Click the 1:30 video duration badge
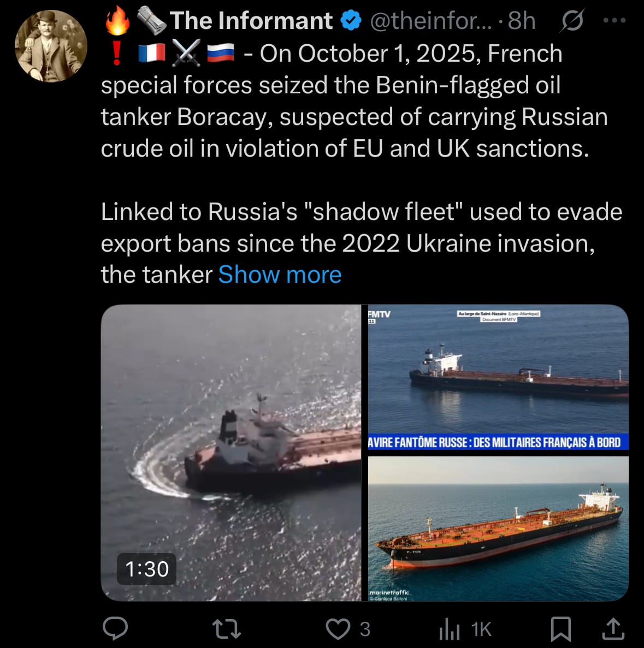This screenshot has width=644, height=648. pyautogui.click(x=147, y=569)
